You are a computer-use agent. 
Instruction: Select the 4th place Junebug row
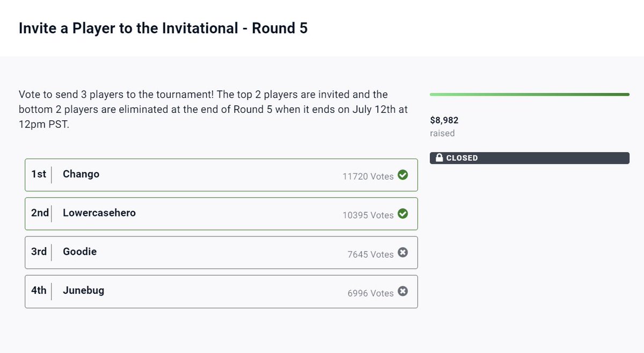click(x=221, y=291)
